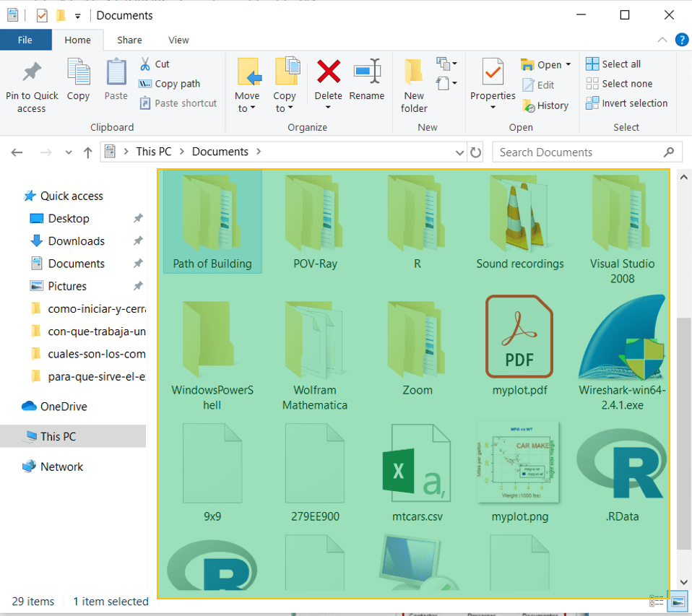Open the Customize Quick Access Toolbar dropdown
Image resolution: width=692 pixels, height=616 pixels.
tap(78, 17)
